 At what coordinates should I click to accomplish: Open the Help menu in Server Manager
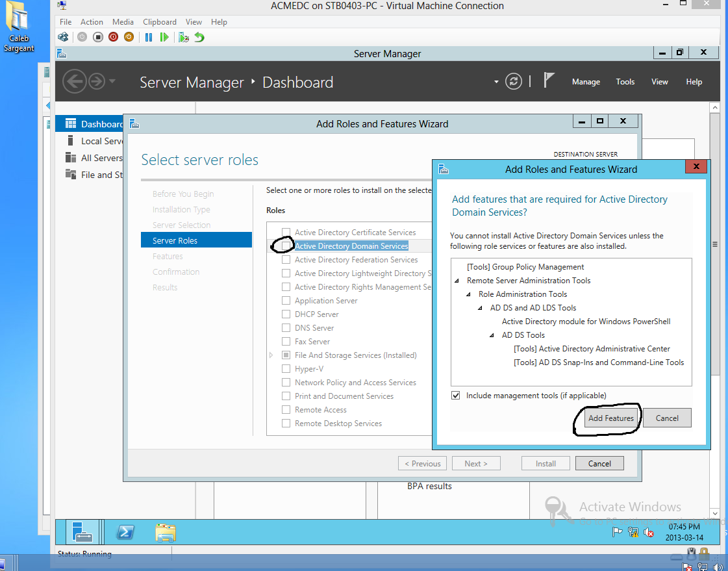[x=694, y=82]
